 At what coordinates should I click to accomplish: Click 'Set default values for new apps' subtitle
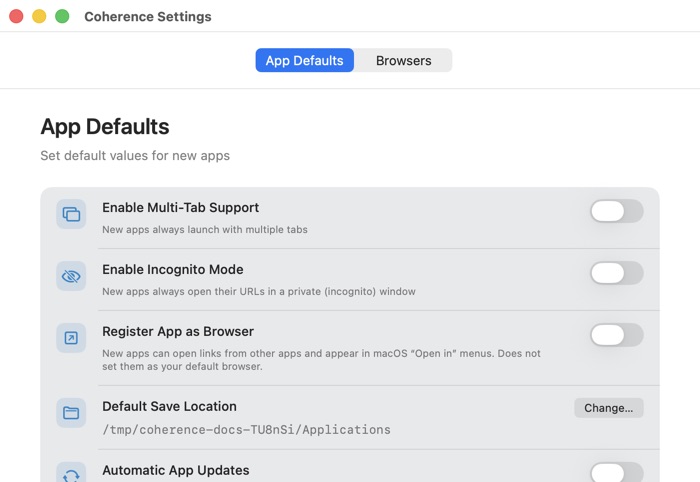[135, 156]
